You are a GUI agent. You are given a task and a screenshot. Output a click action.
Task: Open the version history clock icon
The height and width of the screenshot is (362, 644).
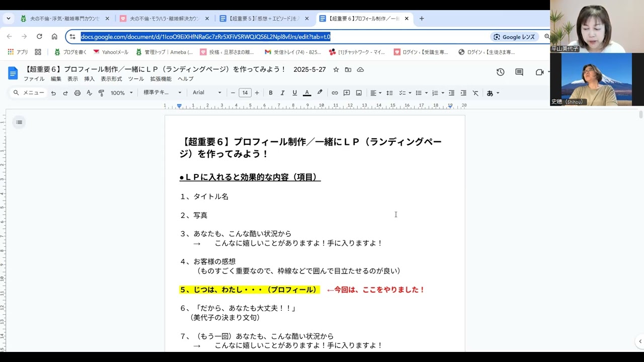(x=500, y=72)
